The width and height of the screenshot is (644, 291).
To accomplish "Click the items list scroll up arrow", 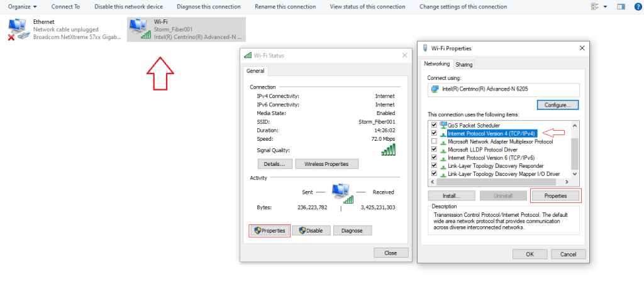I will (575, 125).
